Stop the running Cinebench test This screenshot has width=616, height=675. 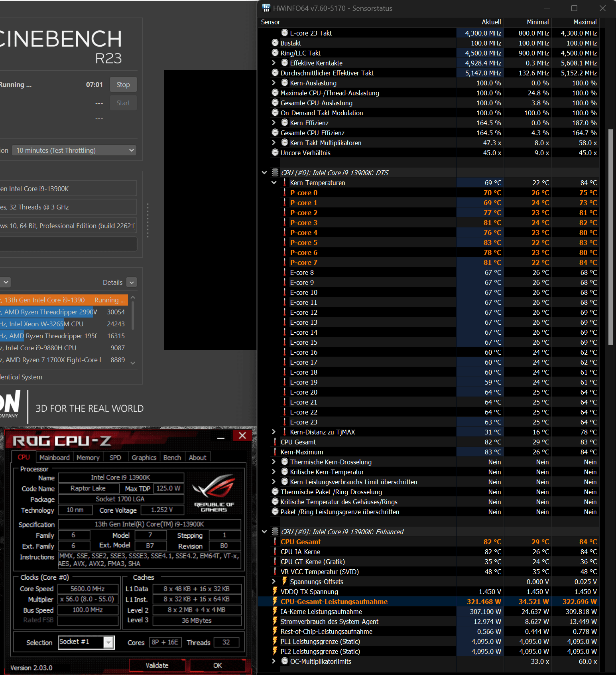pos(123,85)
